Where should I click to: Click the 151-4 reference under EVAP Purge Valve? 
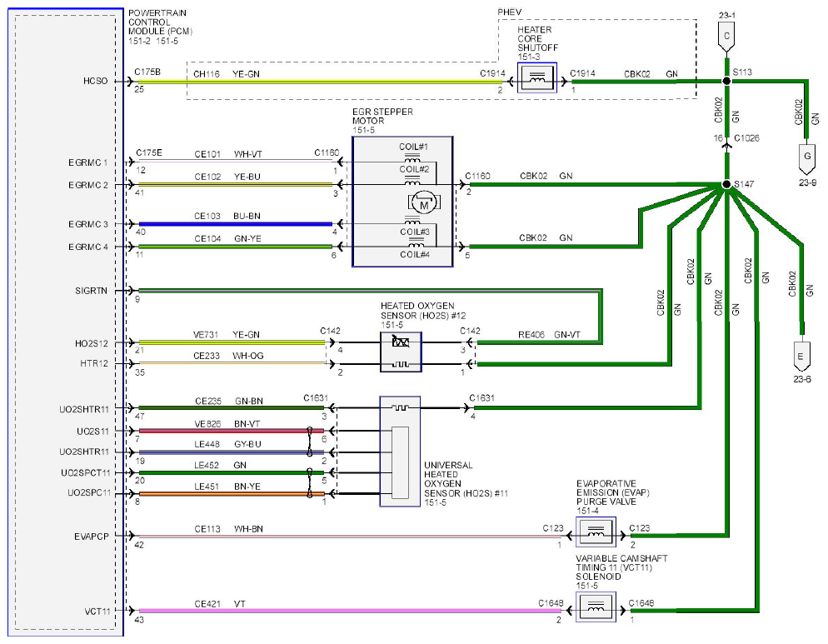coord(587,511)
